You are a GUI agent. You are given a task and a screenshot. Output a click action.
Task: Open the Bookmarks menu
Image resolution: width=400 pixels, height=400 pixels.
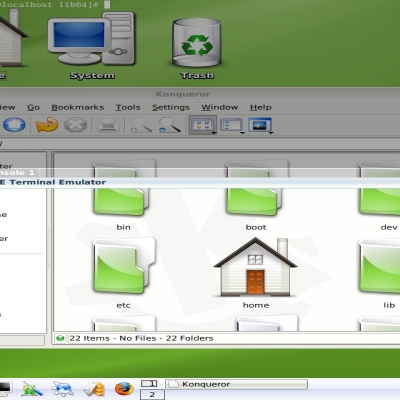click(x=78, y=107)
